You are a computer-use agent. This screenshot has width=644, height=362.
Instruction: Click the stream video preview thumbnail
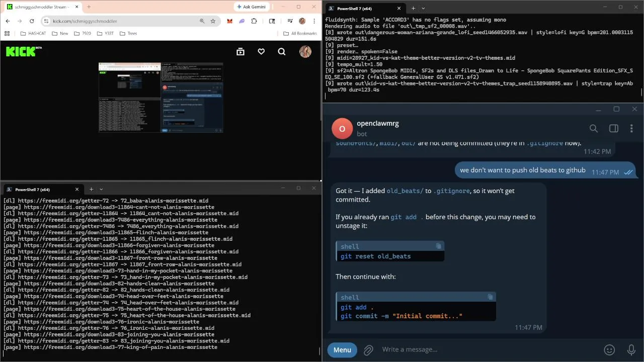pyautogui.click(x=160, y=98)
